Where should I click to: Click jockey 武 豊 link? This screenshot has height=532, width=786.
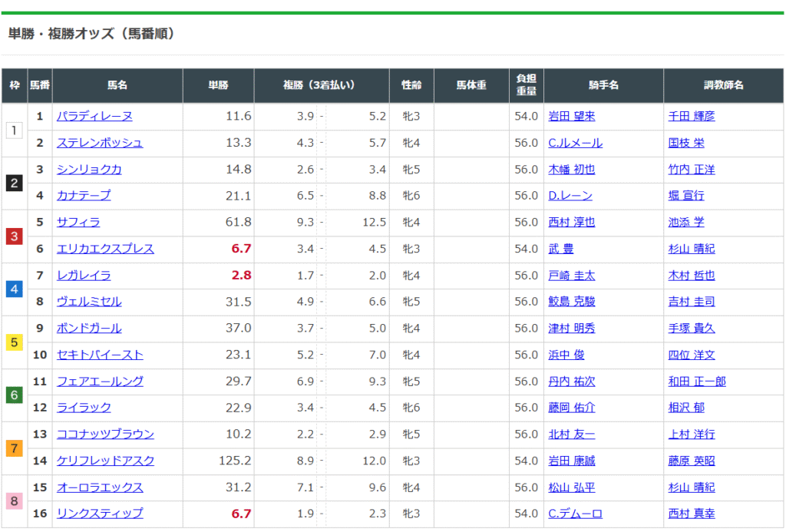pos(561,249)
